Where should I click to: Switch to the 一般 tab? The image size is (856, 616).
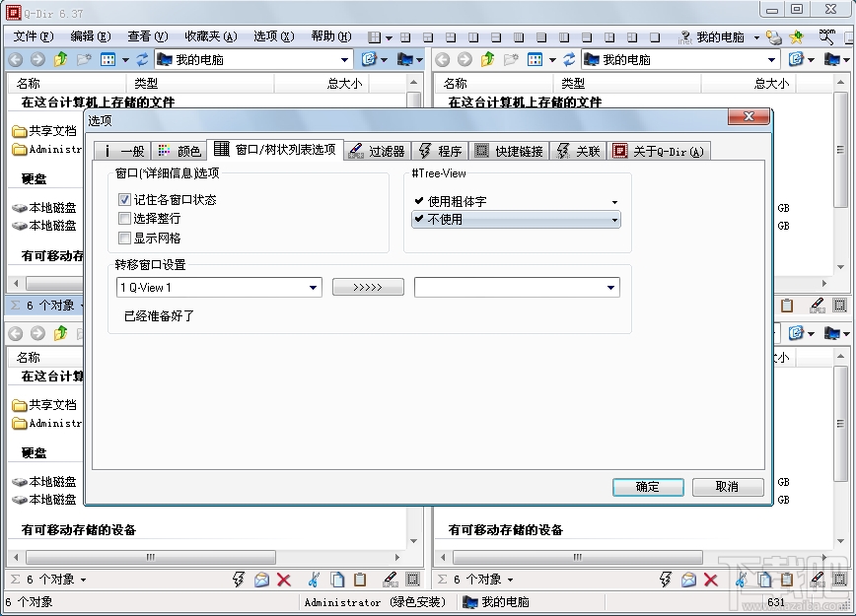(x=123, y=151)
